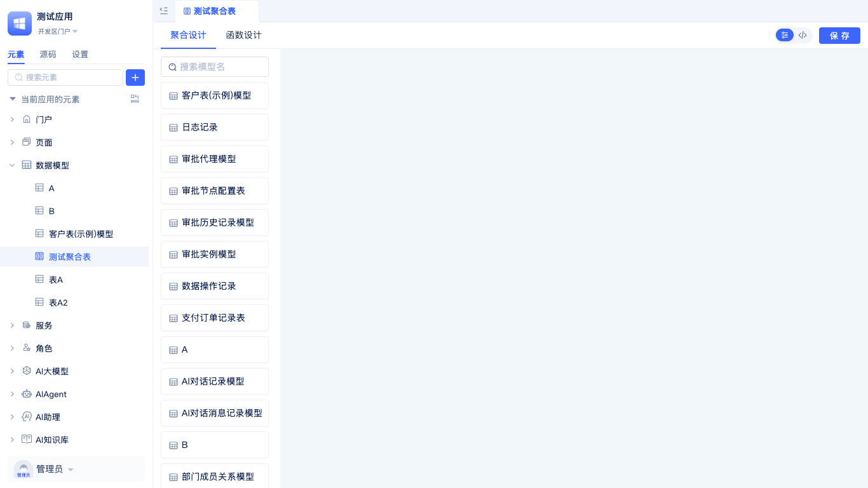
Task: Focus the 搜索元素 search field
Action: tap(65, 78)
